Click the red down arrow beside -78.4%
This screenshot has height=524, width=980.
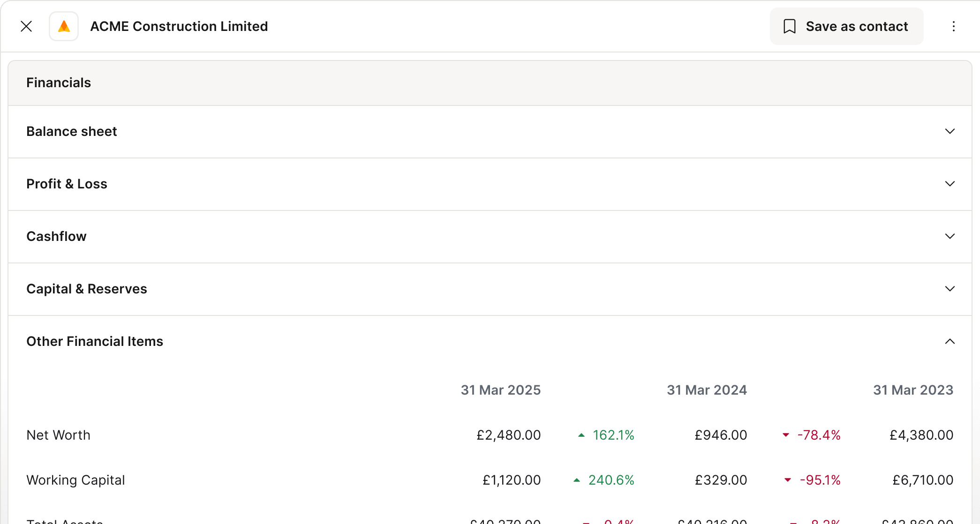point(786,435)
